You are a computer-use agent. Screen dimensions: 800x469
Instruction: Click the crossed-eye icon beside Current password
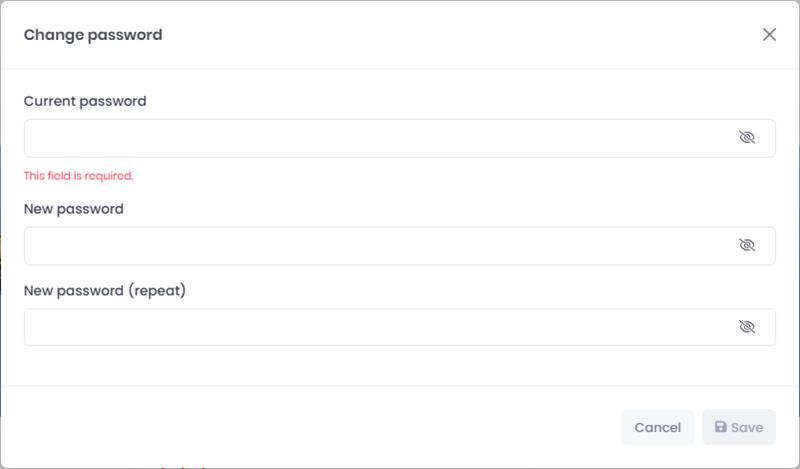click(747, 137)
